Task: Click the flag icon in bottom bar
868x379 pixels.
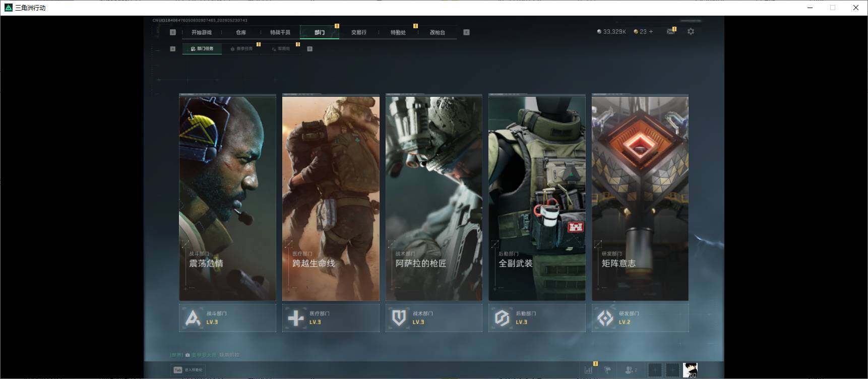Action: coord(607,370)
